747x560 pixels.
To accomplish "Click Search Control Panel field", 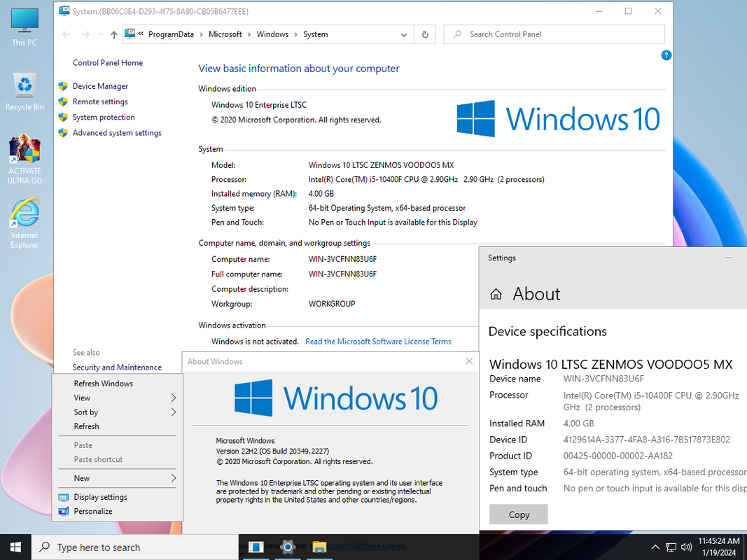I will point(554,34).
